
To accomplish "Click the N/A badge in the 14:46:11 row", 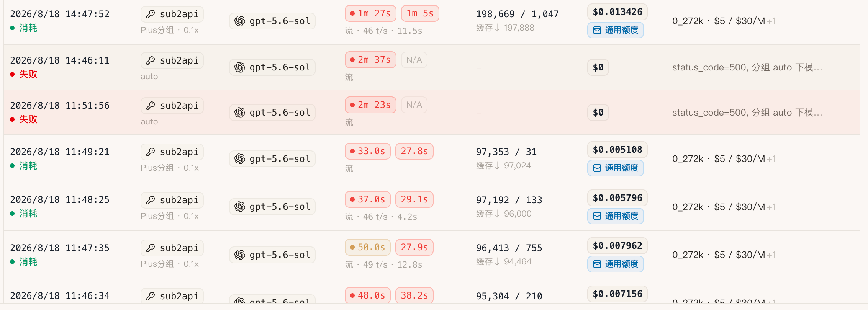I will pyautogui.click(x=414, y=60).
